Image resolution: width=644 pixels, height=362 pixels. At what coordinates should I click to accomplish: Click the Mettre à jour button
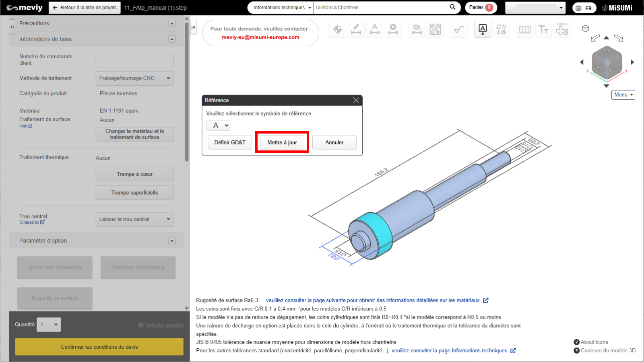coord(282,142)
